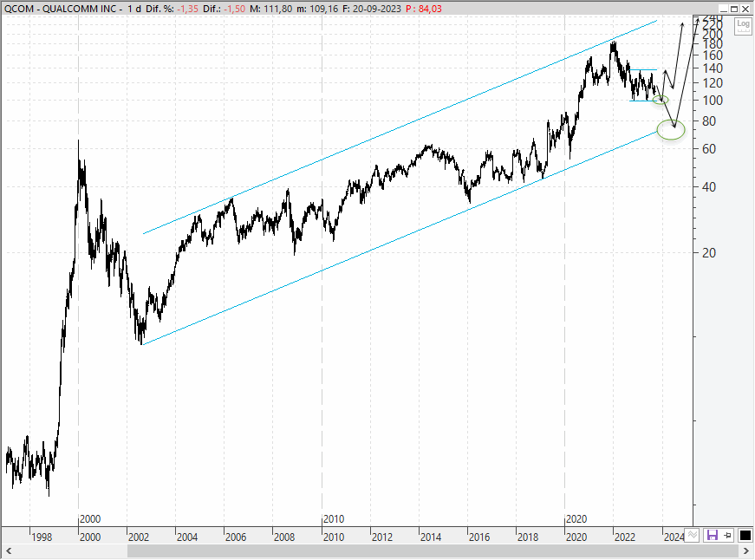Click the 2012 year label on time axis
This screenshot has height=560, width=755.
(381, 537)
